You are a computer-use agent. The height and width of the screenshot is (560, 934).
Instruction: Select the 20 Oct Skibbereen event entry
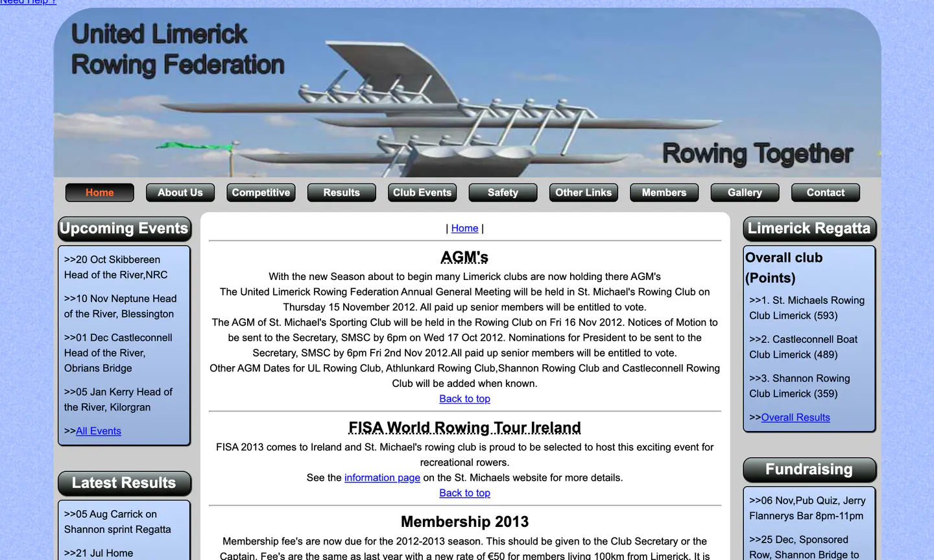coord(115,267)
